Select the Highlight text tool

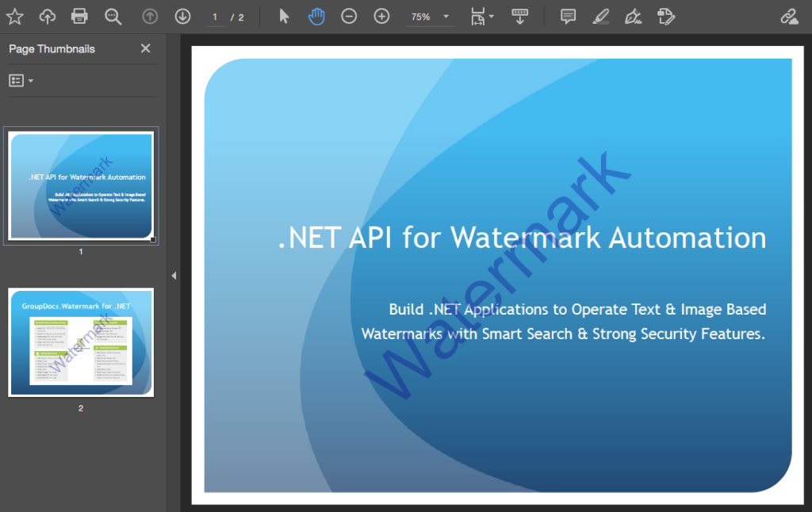tap(599, 16)
